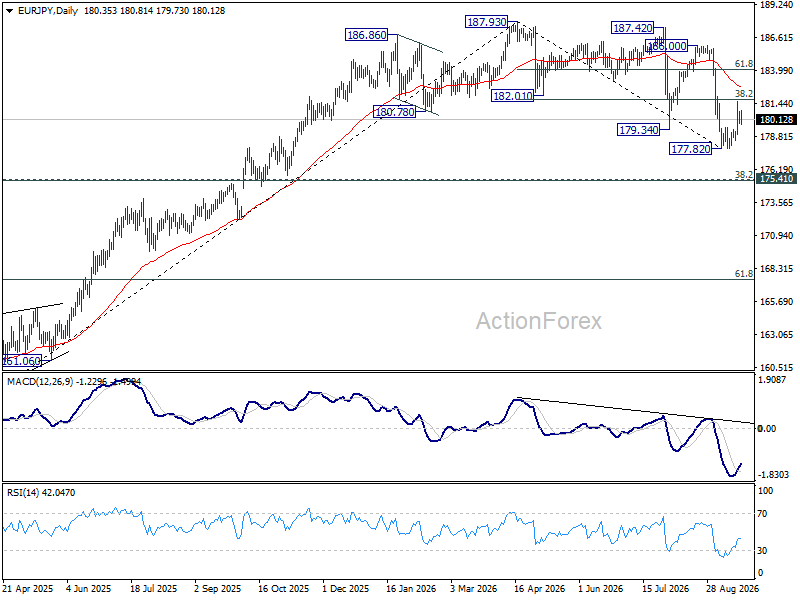
Task: Click the 182.010 price annotation
Action: [512, 95]
